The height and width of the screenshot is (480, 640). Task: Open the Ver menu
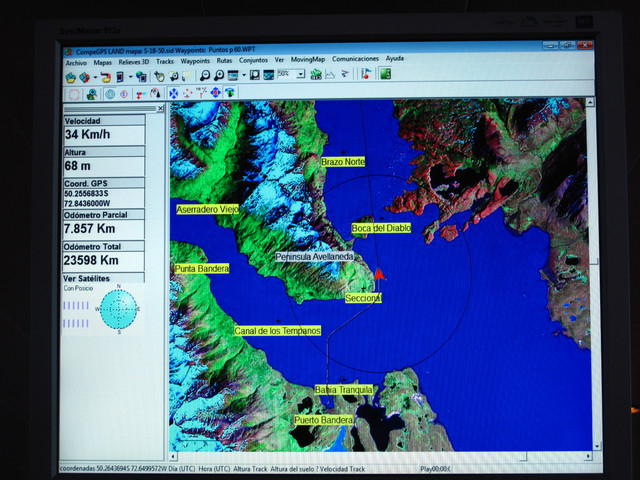point(279,60)
